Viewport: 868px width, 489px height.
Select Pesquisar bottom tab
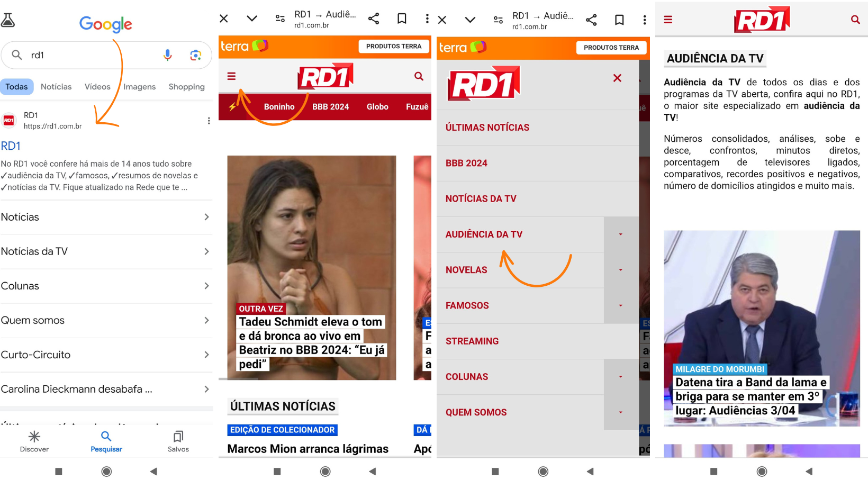(106, 441)
